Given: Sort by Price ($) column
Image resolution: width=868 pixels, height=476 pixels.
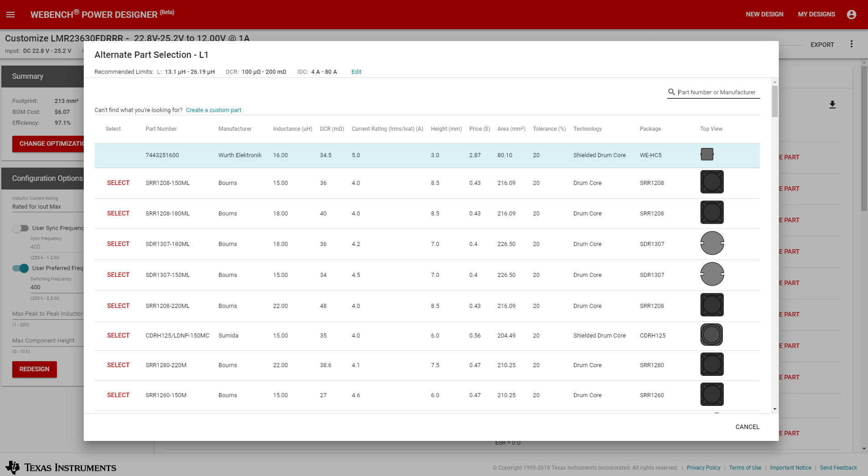Looking at the screenshot, I should point(480,129).
